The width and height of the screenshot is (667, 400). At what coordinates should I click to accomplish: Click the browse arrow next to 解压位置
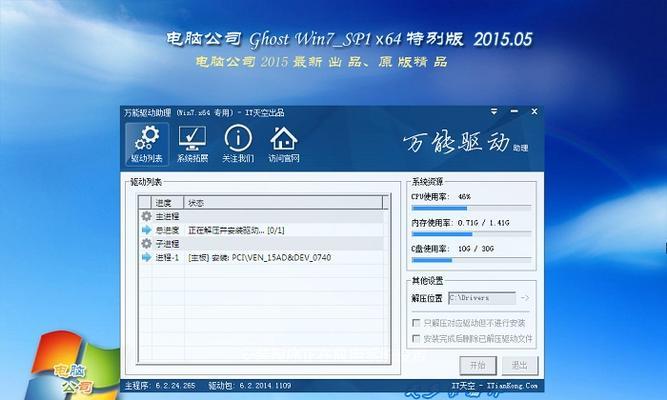point(525,298)
